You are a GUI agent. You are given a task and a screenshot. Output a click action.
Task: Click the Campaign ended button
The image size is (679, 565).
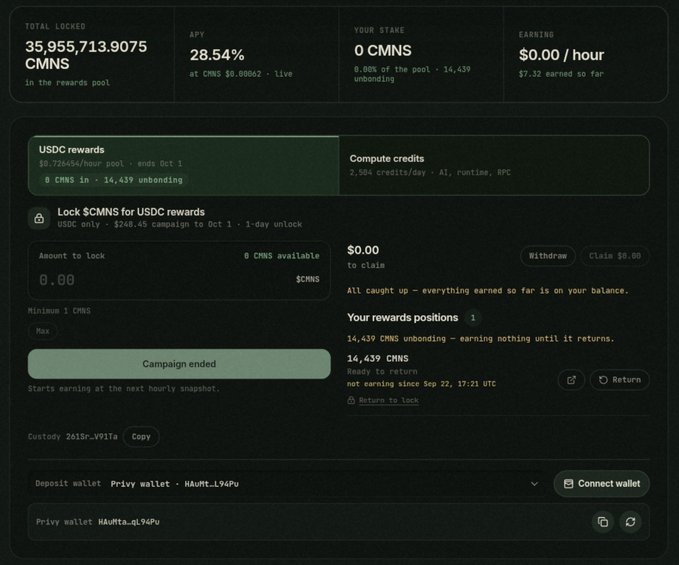(x=179, y=364)
